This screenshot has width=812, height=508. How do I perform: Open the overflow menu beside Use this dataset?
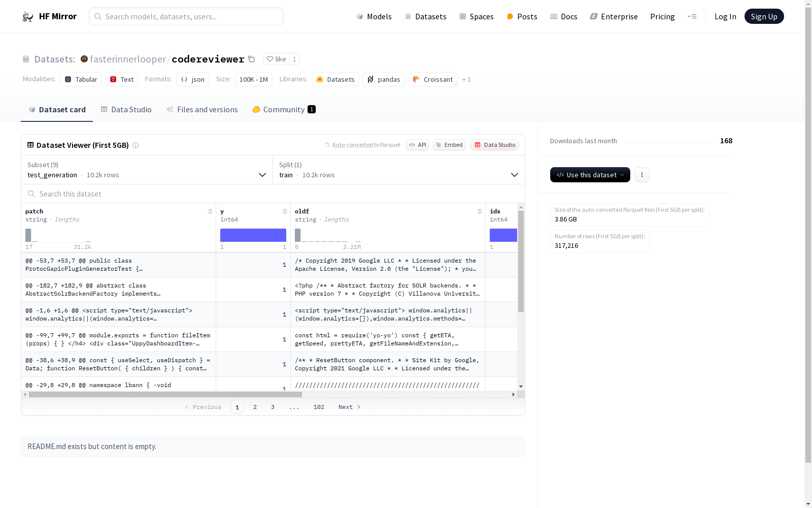(641, 175)
